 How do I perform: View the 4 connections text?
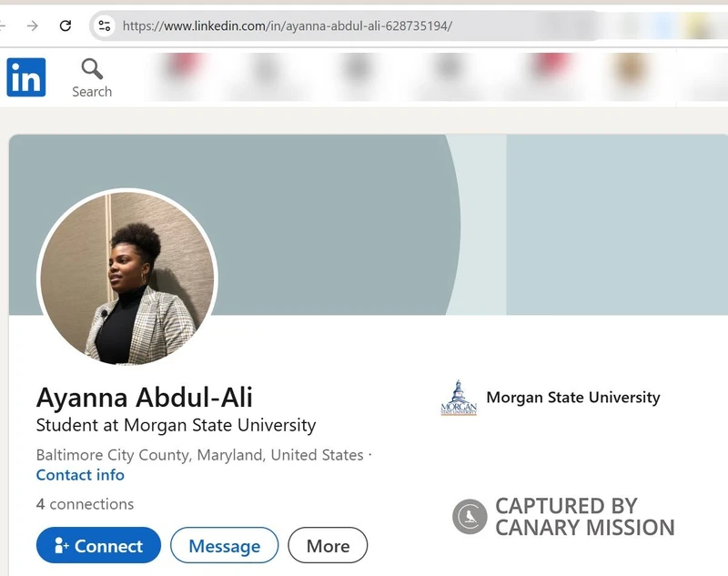click(x=85, y=504)
